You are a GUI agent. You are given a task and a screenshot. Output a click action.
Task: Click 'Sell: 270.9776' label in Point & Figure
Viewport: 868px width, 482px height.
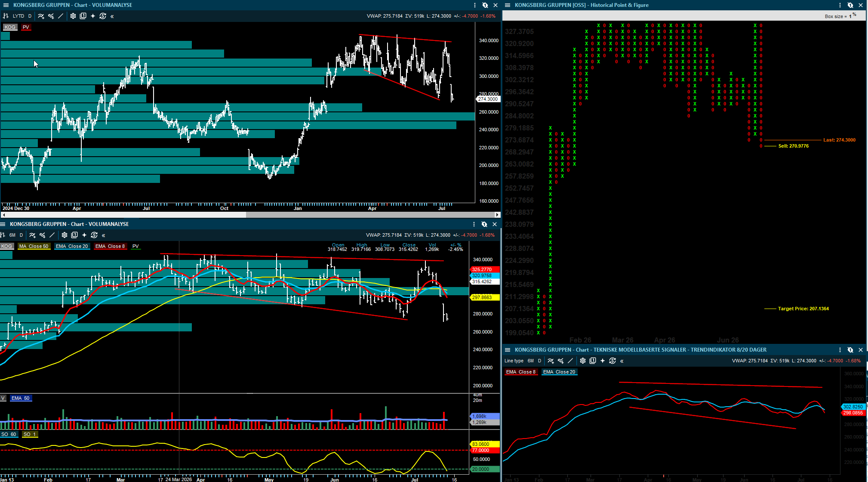[x=794, y=146]
